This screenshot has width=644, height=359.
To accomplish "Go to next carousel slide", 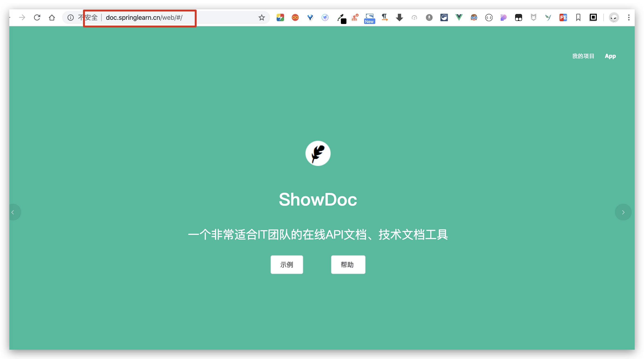I will (x=623, y=212).
